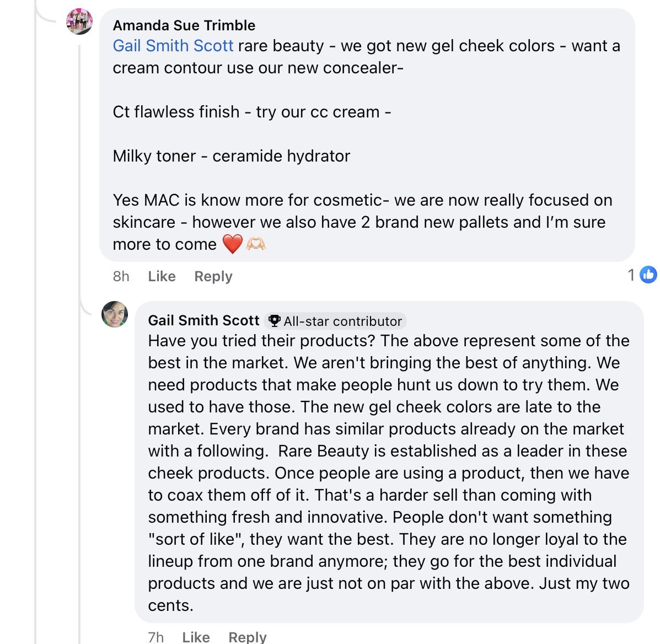Click Amanda's comment text about Milky toner
Image resolution: width=660 pixels, height=644 pixels.
click(231, 156)
